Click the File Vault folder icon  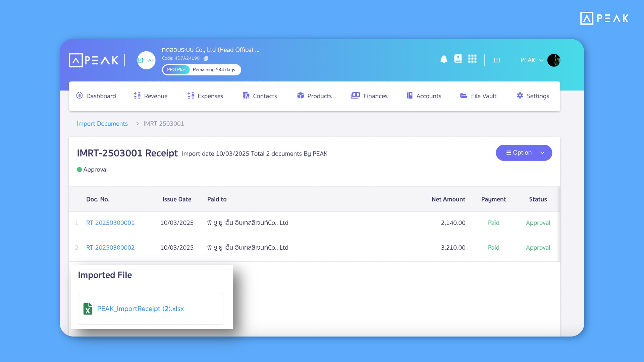pos(464,96)
